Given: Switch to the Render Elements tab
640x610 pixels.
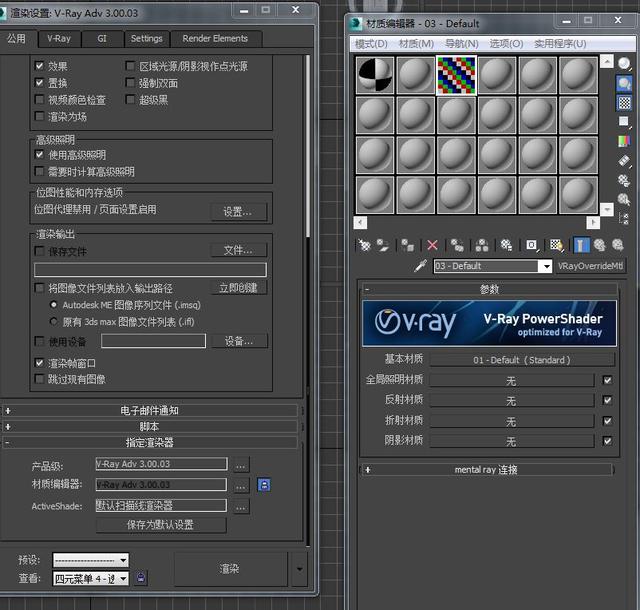Looking at the screenshot, I should pos(215,39).
